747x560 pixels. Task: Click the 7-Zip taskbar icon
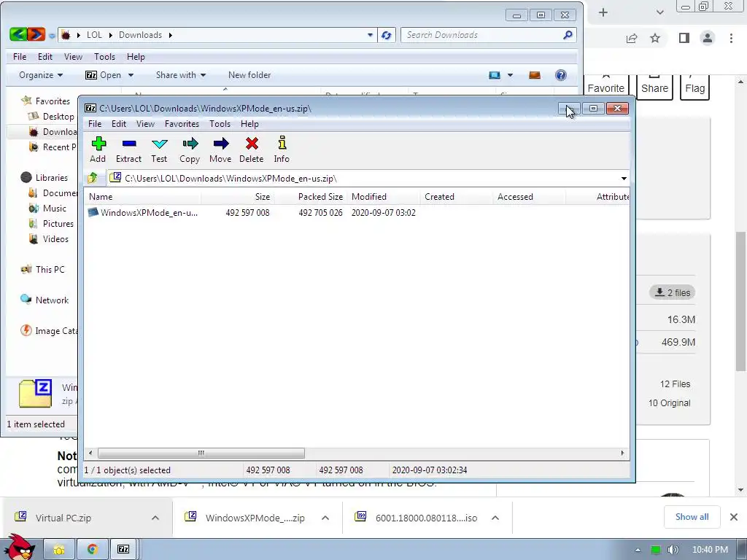(x=123, y=550)
